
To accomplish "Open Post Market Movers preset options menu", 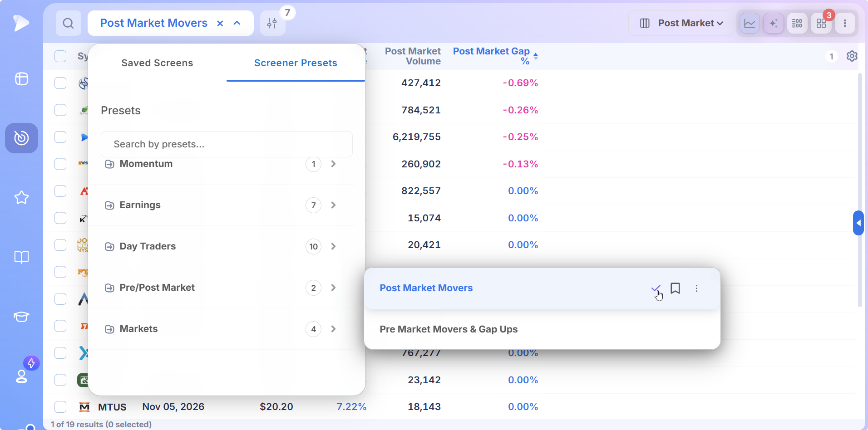I will 697,288.
